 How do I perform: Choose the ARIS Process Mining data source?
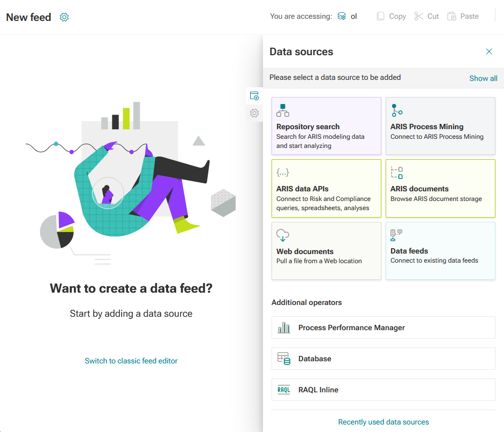[x=440, y=126]
